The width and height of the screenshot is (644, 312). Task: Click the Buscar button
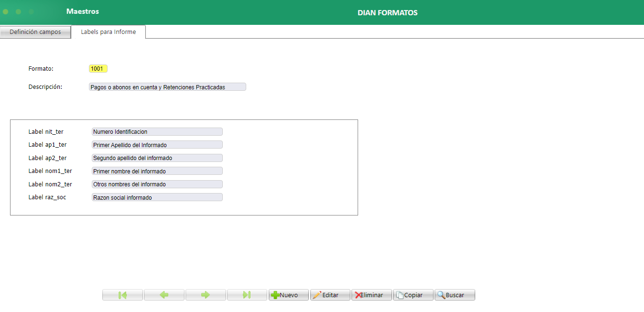point(455,295)
